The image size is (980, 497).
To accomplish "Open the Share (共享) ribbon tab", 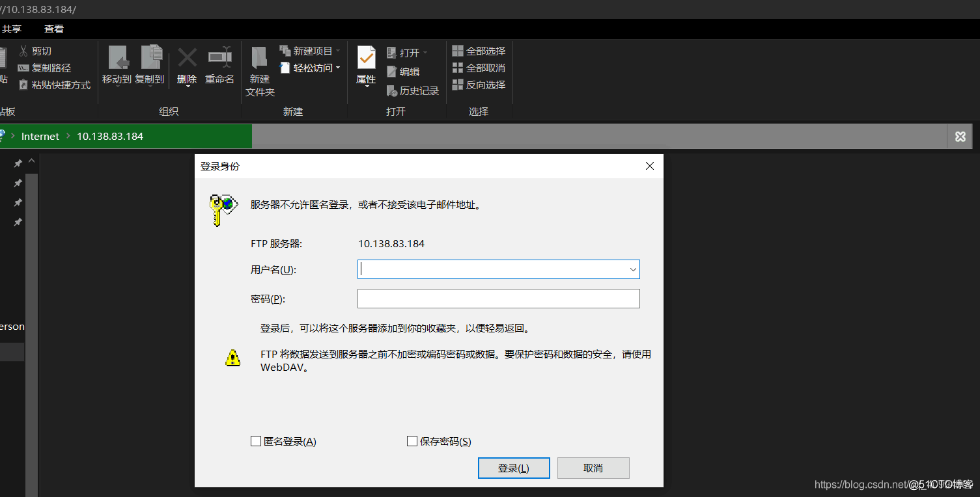I will click(x=12, y=29).
